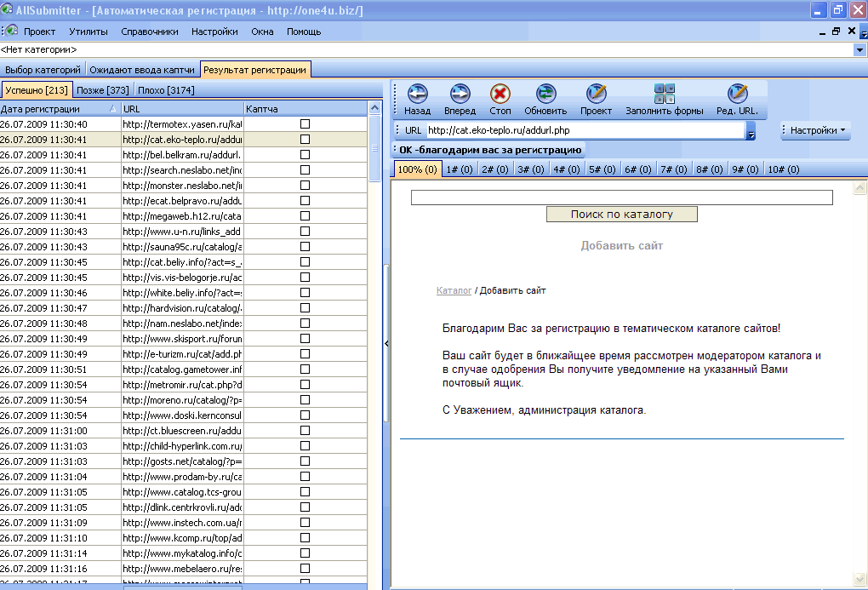Click the catalog search text field

coord(621,198)
